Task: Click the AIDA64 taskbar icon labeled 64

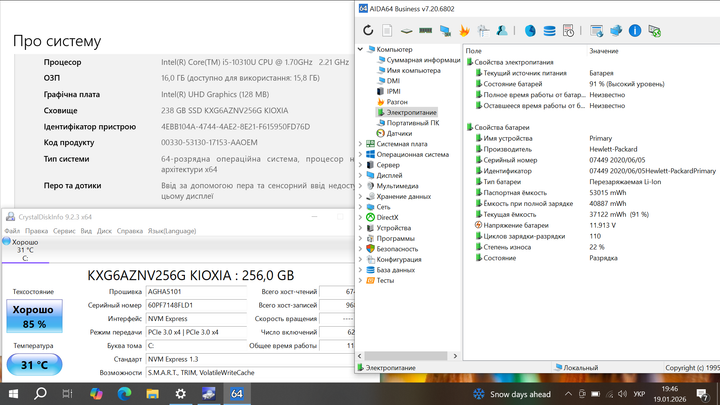Action: tap(237, 394)
